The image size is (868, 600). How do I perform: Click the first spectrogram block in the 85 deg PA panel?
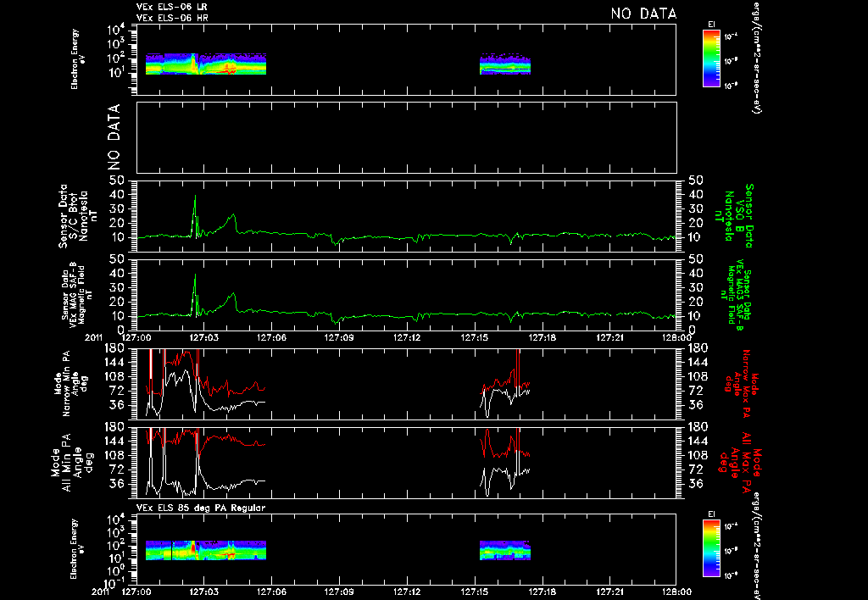206,550
